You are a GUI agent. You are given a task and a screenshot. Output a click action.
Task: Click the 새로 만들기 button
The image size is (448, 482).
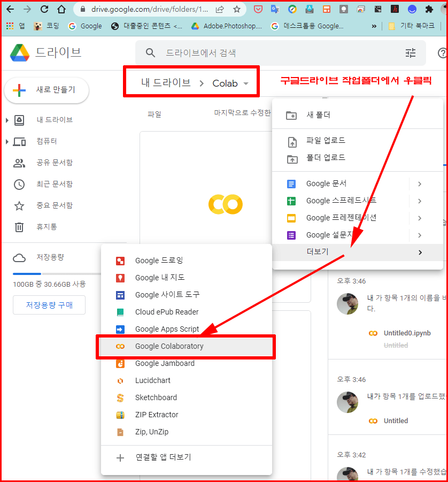pos(47,90)
